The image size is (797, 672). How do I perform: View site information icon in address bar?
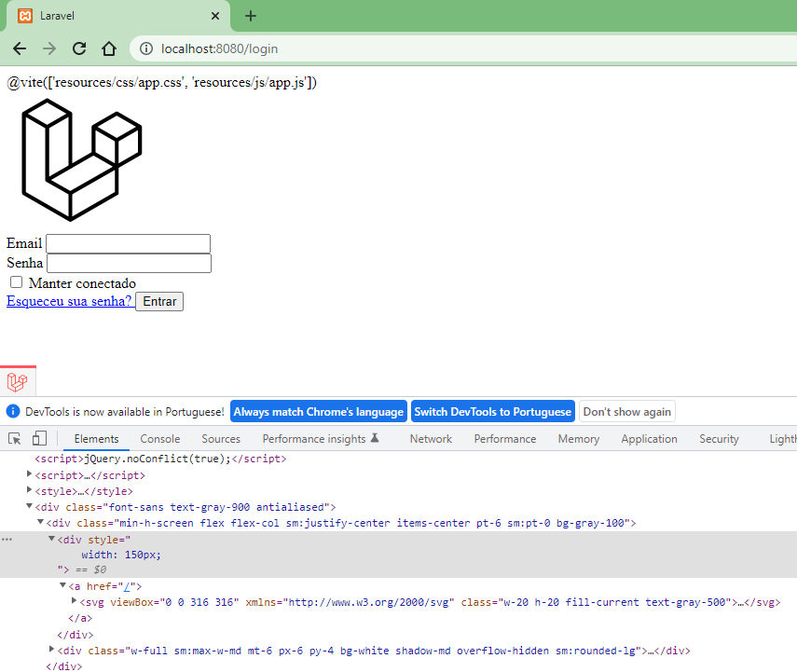click(x=145, y=48)
